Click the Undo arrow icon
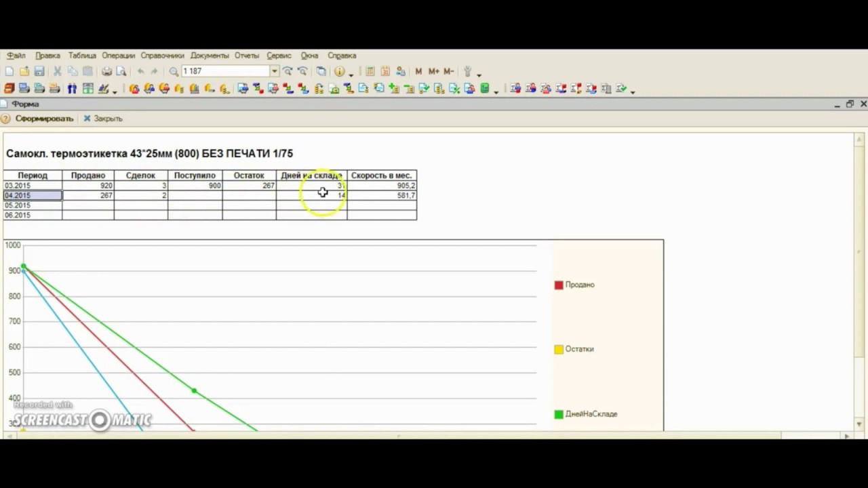Image resolution: width=868 pixels, height=488 pixels. (140, 71)
